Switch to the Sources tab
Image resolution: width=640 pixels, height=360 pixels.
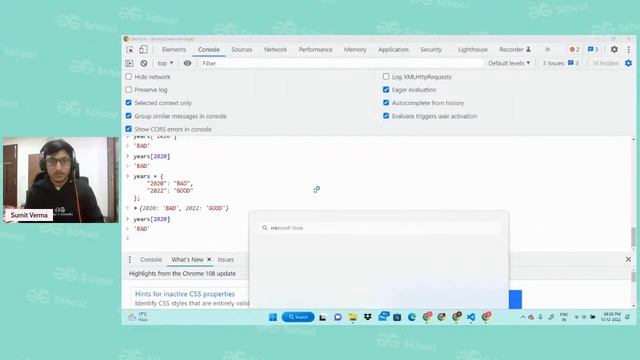242,49
